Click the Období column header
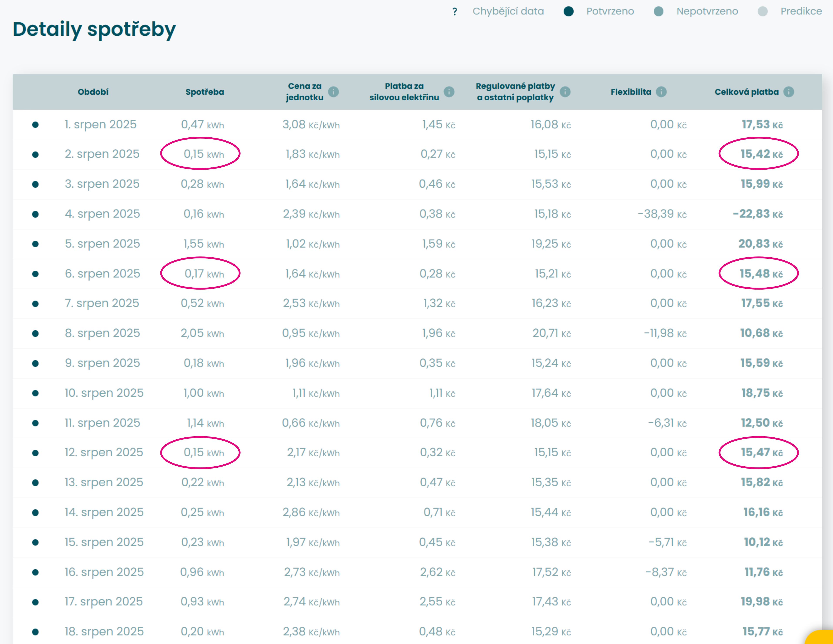 (93, 92)
